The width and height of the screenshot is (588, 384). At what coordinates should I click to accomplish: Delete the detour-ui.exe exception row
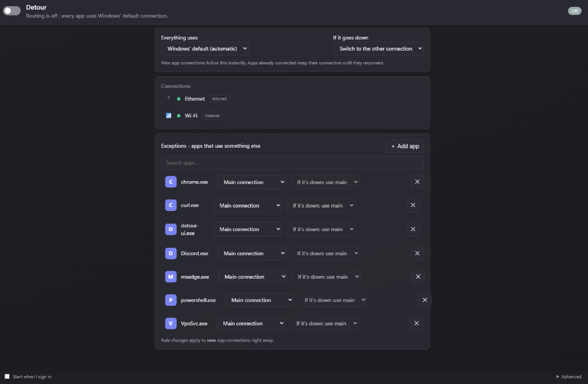tap(413, 229)
